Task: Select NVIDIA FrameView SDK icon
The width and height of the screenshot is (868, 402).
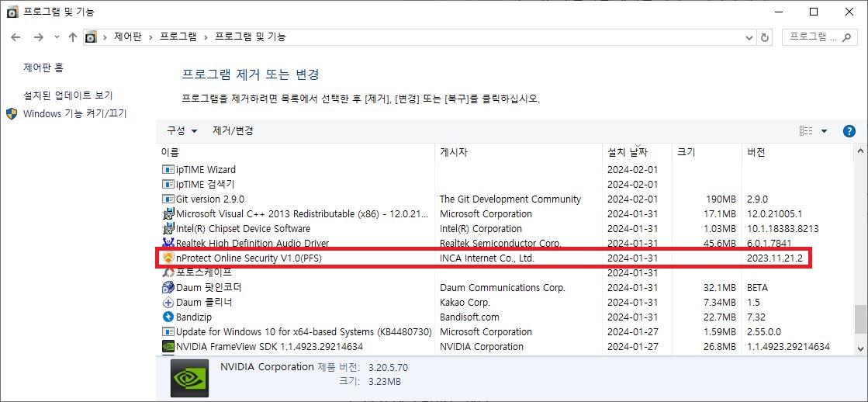Action: pos(168,347)
